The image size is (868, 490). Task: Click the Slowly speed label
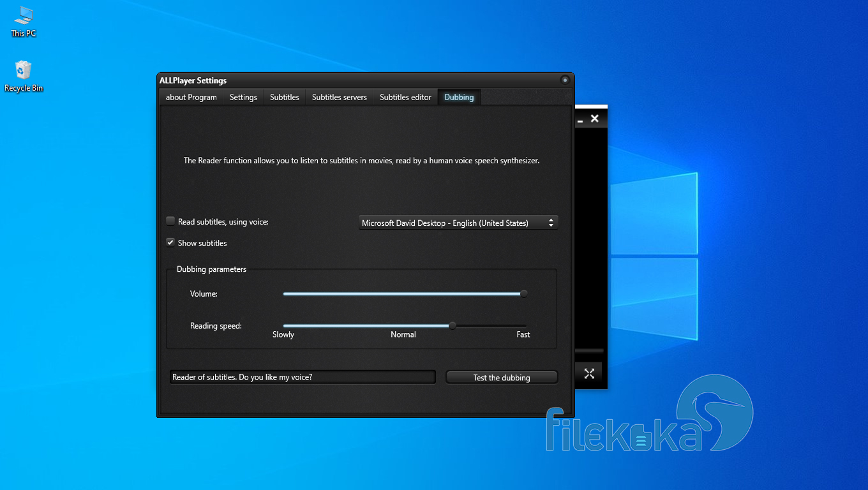pyautogui.click(x=283, y=334)
